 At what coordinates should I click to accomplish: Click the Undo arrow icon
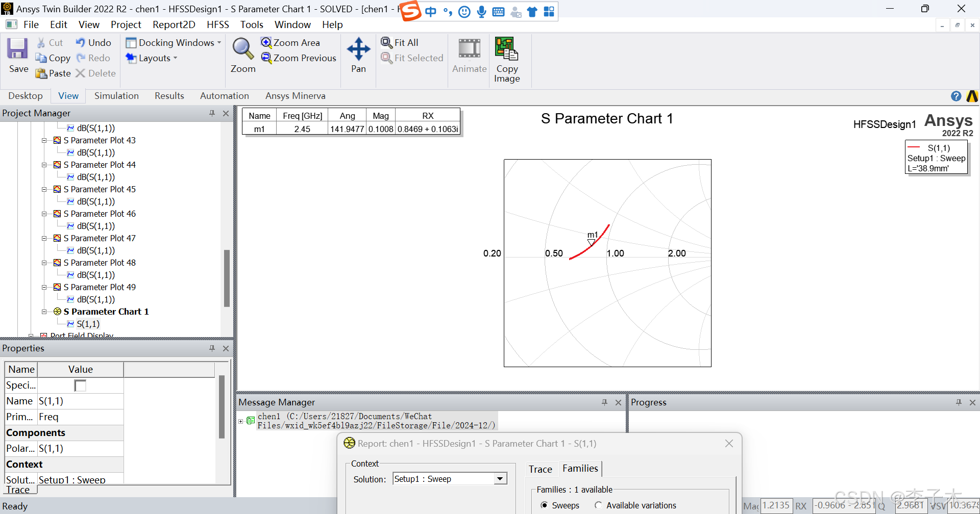(x=81, y=43)
